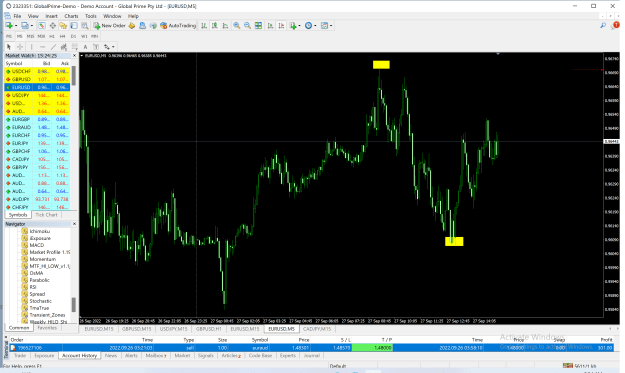Open the Profiles dropdown arrow

[x=32, y=26]
